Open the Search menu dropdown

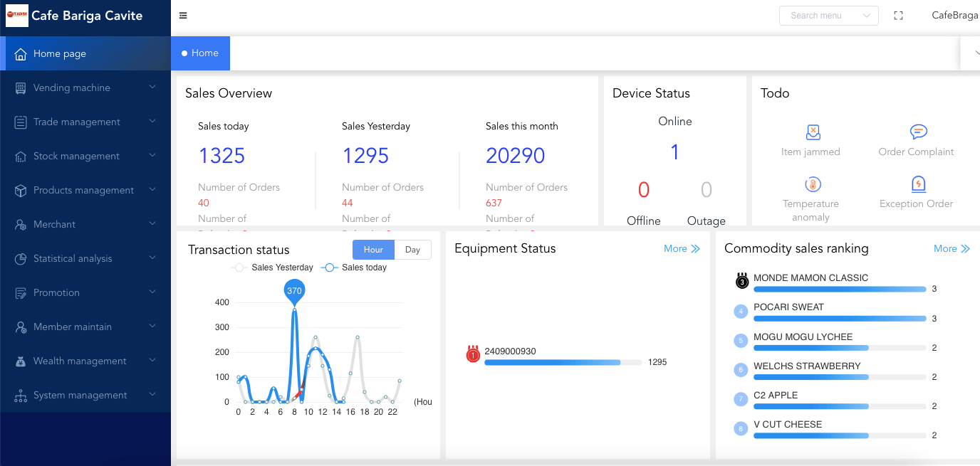tap(829, 16)
